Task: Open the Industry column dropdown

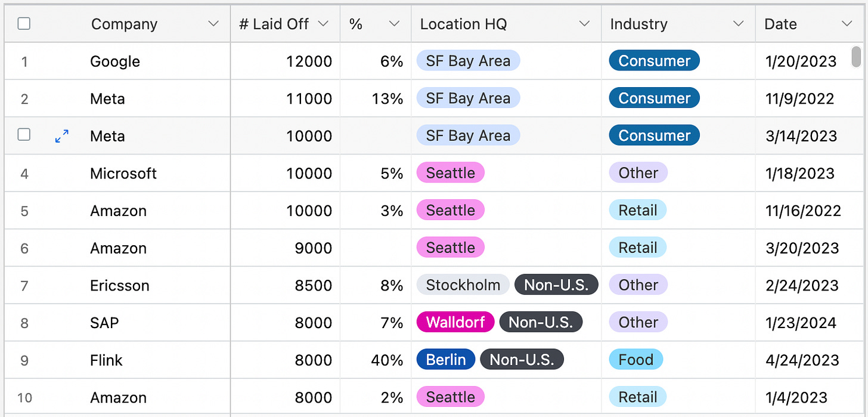Action: (738, 24)
